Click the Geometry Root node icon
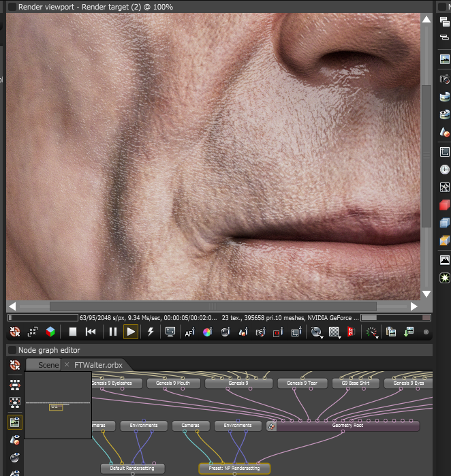The height and width of the screenshot is (476, 451). pyautogui.click(x=272, y=426)
